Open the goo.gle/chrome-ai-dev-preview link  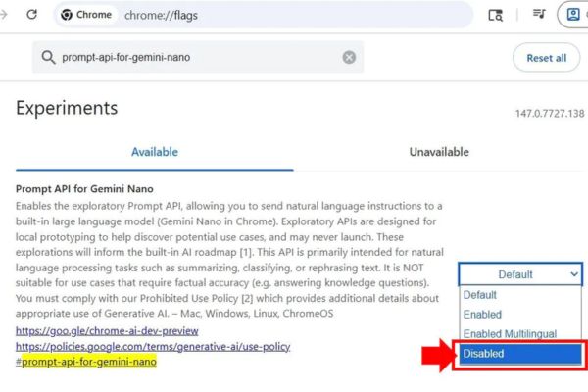107,331
